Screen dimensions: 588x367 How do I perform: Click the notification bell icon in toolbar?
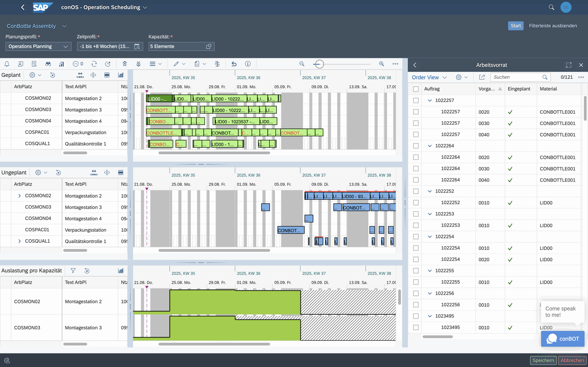coord(7,64)
